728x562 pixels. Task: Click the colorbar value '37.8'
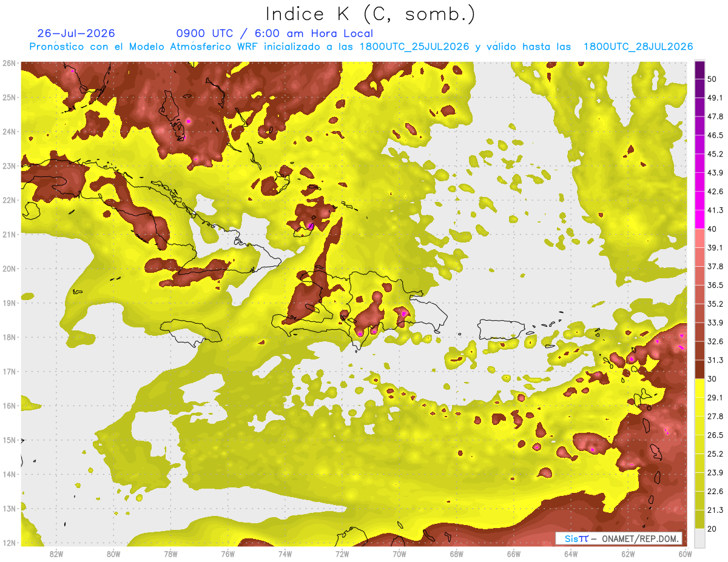tap(715, 267)
